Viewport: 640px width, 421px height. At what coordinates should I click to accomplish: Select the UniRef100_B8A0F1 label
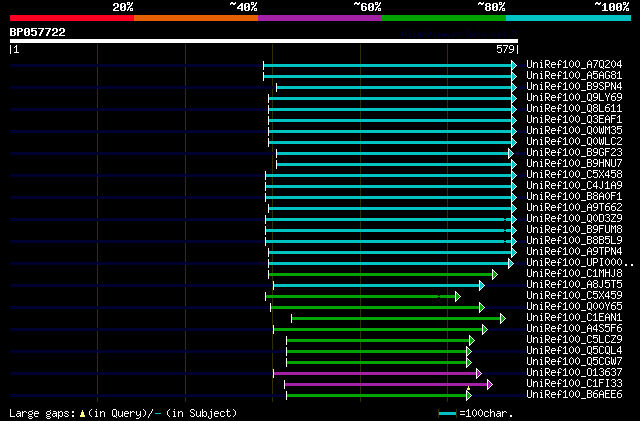pyautogui.click(x=574, y=197)
